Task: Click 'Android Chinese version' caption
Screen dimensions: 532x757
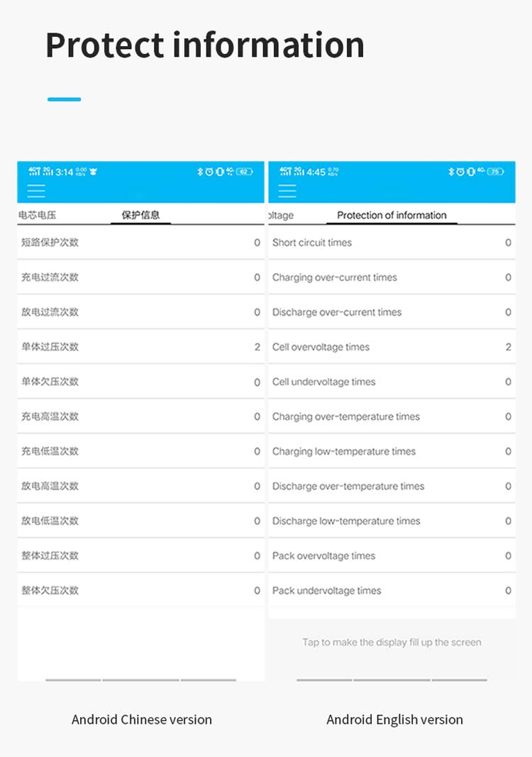Action: [x=141, y=719]
